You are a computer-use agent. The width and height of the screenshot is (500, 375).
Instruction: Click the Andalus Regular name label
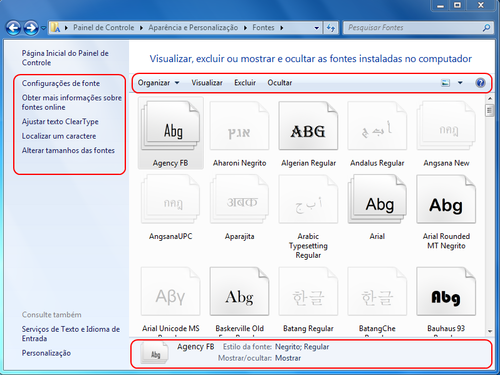click(377, 163)
